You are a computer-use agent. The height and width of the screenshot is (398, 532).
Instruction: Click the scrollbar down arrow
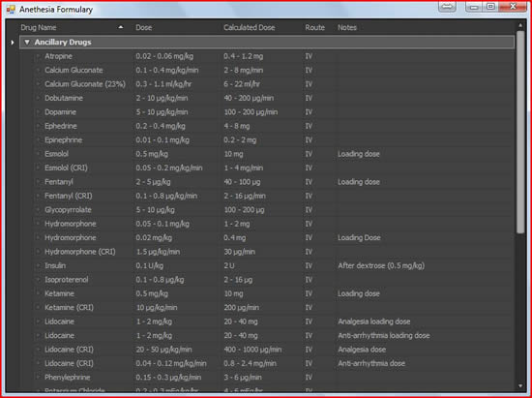[520, 386]
